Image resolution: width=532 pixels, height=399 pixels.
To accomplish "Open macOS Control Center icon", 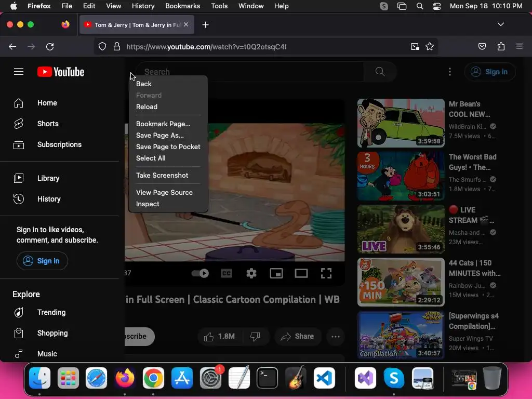I will pos(436,6).
